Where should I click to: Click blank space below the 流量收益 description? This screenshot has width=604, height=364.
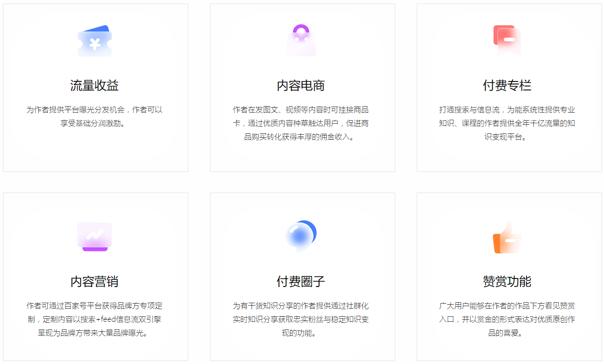95,151
